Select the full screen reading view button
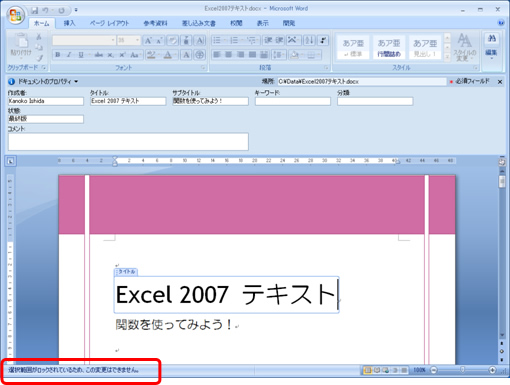 click(377, 370)
